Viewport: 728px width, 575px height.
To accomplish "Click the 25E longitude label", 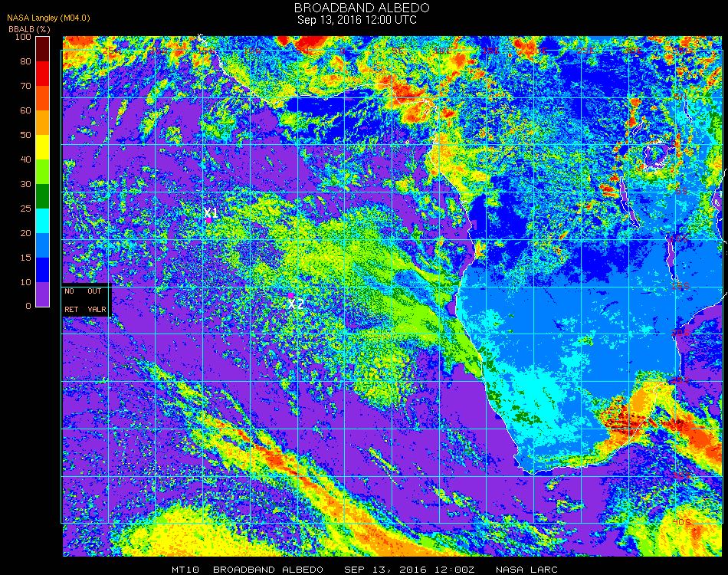I will (x=585, y=51).
